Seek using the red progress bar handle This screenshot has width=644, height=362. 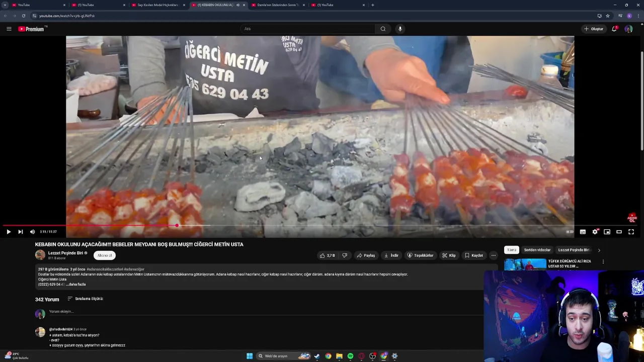coord(177,225)
